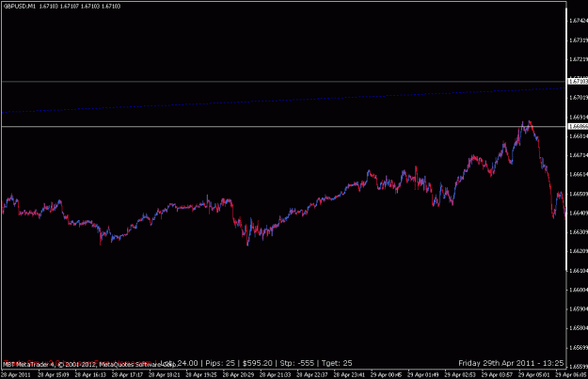Click the 28 Apr 20:29 time label
Viewport: 588px width, 379px height.
[238, 374]
